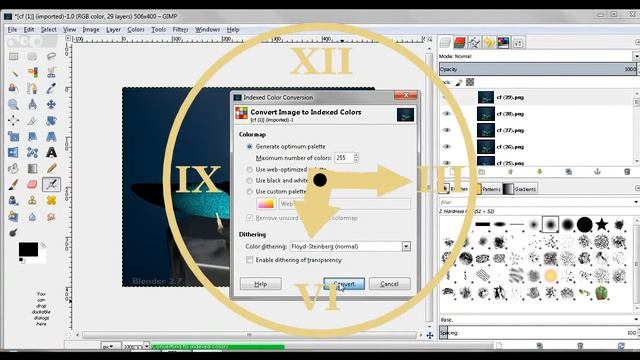Open the Image menu
Image resolution: width=640 pixels, height=360 pixels.
(x=91, y=29)
